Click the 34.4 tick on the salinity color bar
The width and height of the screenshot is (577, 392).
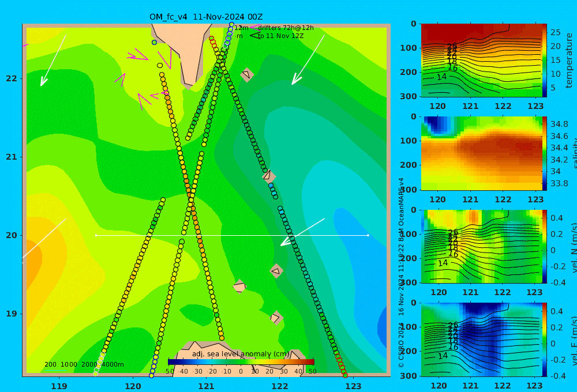point(559,148)
